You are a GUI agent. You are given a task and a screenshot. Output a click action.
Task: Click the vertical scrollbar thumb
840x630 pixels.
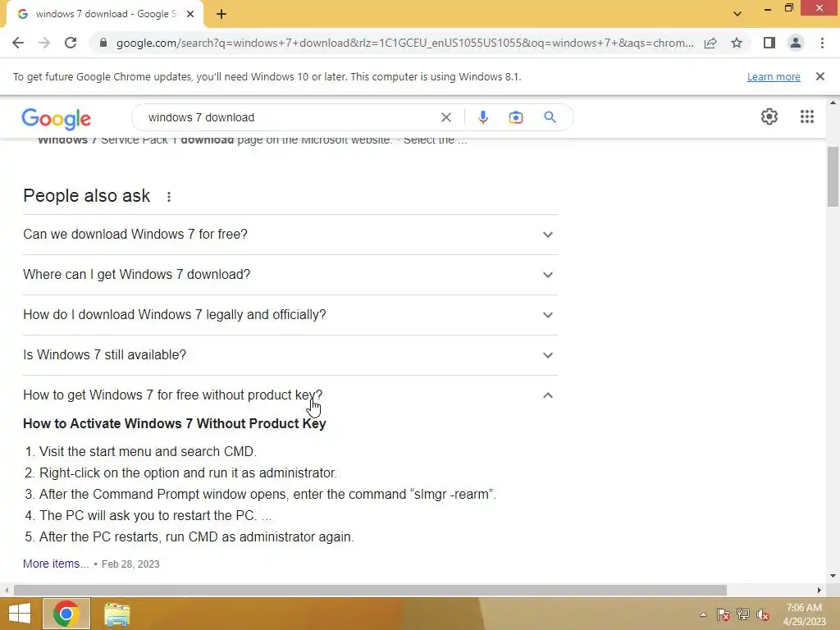(833, 176)
